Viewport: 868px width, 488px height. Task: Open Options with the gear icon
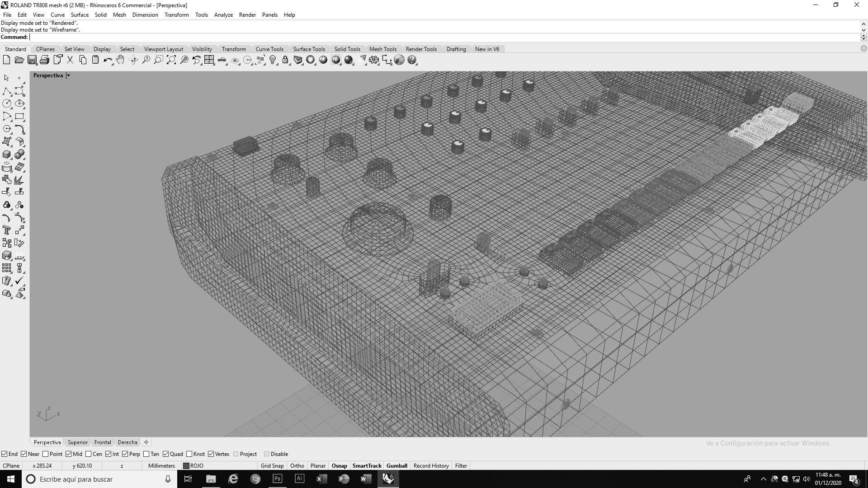374,60
